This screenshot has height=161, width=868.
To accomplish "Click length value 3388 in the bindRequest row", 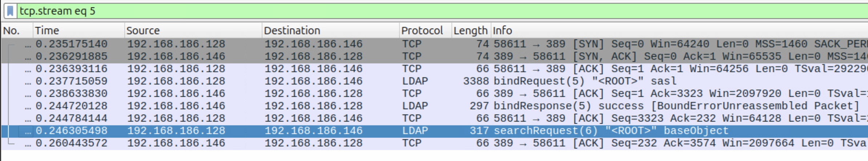I will (476, 81).
